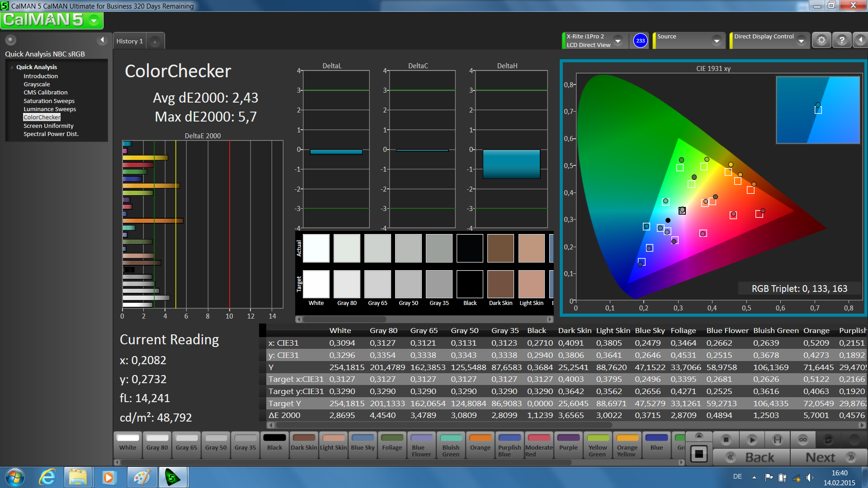Select Saturation Sweeps in the workflow
Screen dimensions: 868x488
click(x=49, y=101)
